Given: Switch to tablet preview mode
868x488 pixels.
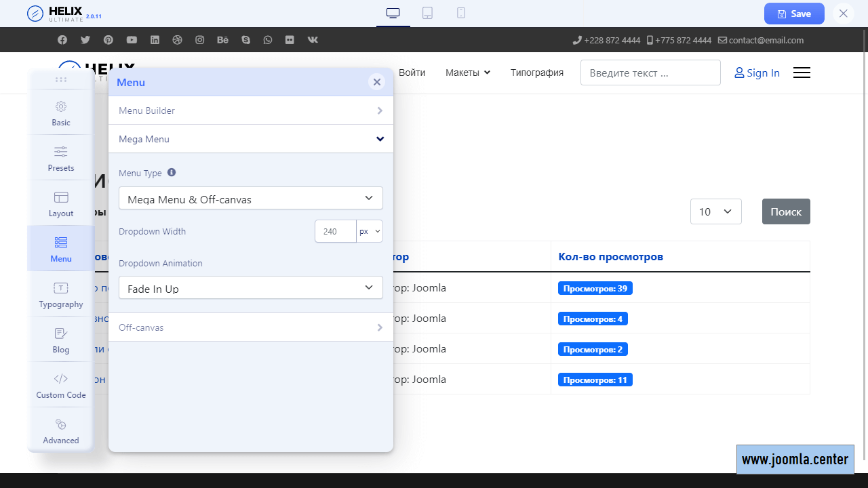Looking at the screenshot, I should 427,14.
